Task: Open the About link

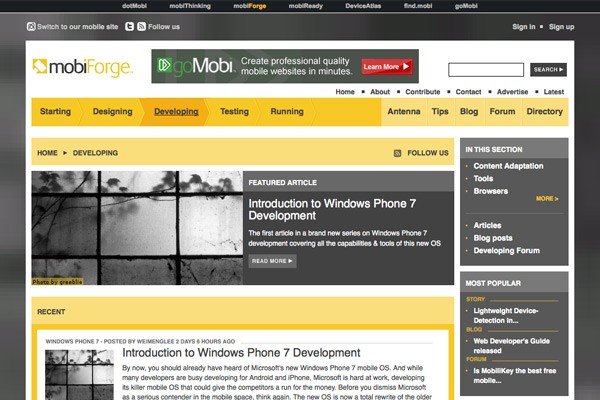Action: pos(380,92)
